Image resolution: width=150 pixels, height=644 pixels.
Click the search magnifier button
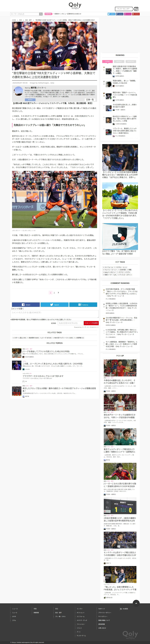pos(41,14)
